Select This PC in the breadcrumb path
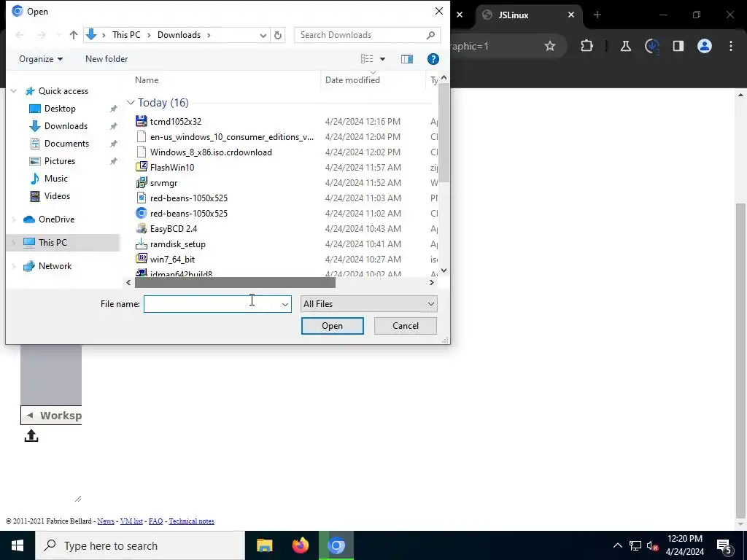The width and height of the screenshot is (747, 560). tap(126, 35)
